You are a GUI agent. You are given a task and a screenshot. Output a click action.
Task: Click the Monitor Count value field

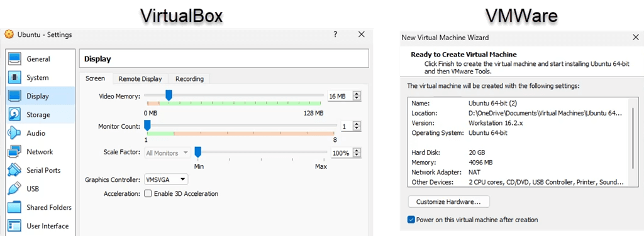click(346, 127)
